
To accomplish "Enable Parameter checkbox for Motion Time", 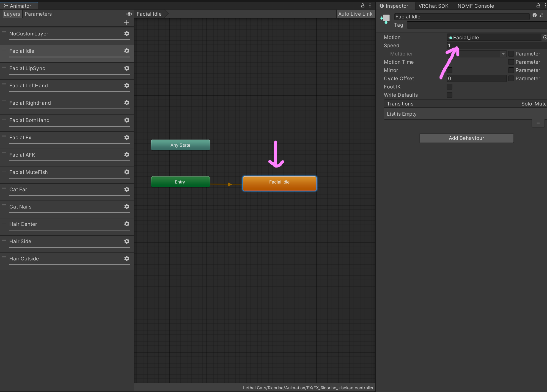I will click(x=511, y=62).
